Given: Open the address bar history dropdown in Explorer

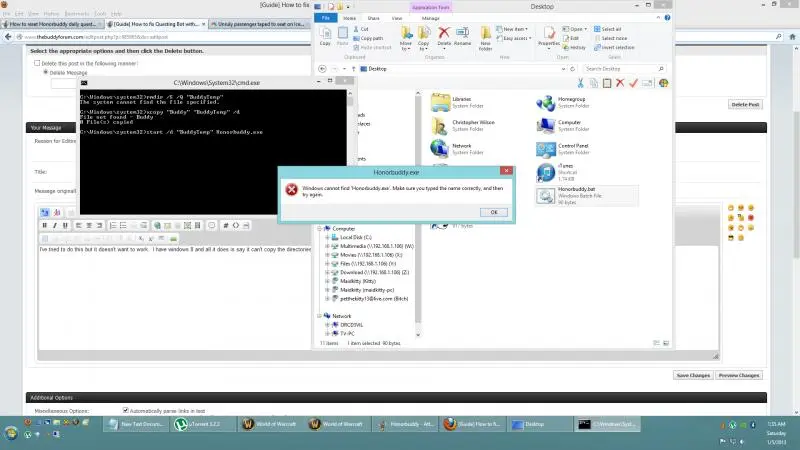Looking at the screenshot, I should [x=563, y=68].
